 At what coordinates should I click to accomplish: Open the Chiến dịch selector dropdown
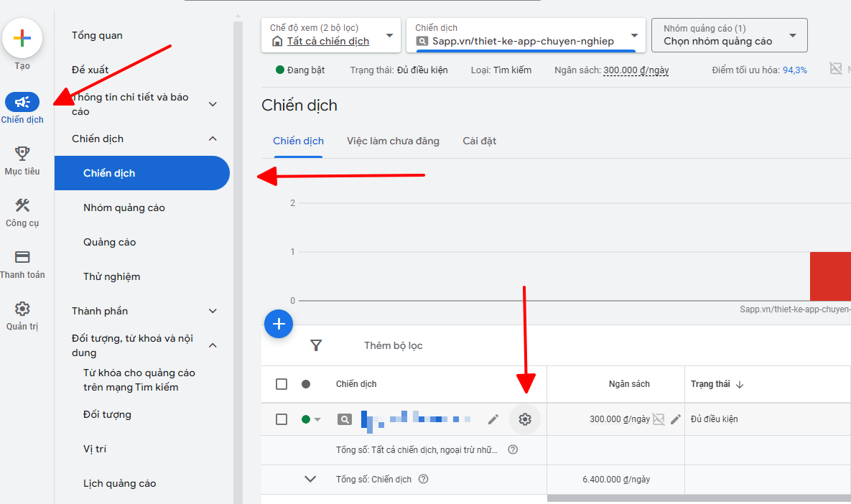pyautogui.click(x=526, y=35)
